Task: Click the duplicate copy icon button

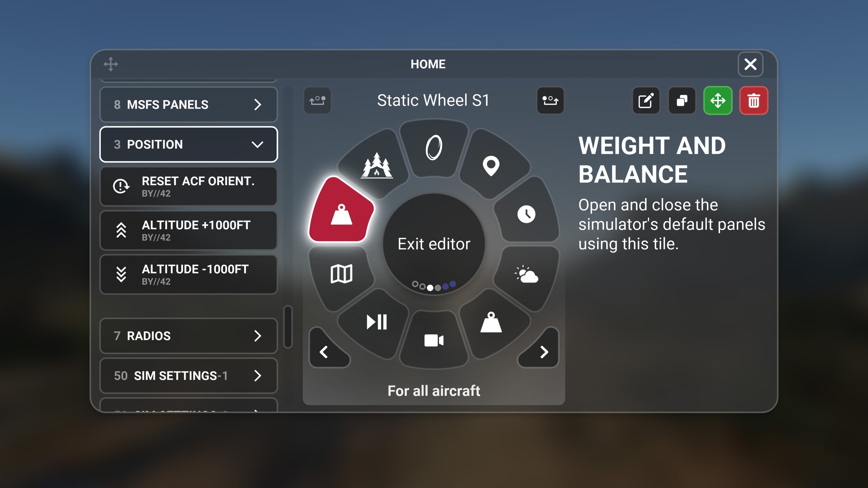Action: (682, 101)
